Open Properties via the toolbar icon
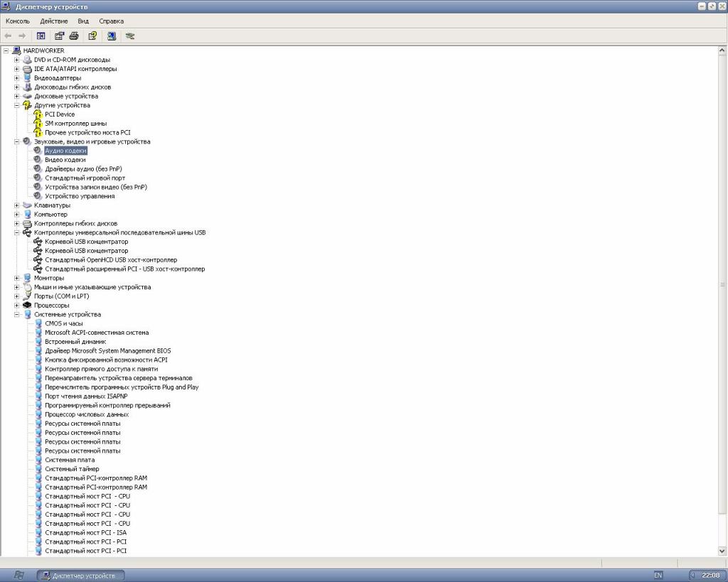The height and width of the screenshot is (582, 728). point(59,36)
